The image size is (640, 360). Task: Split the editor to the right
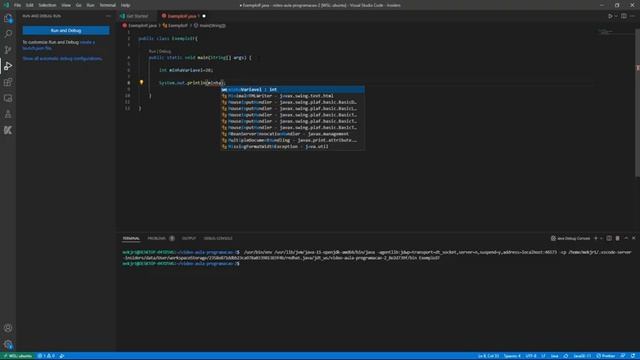[624, 16]
